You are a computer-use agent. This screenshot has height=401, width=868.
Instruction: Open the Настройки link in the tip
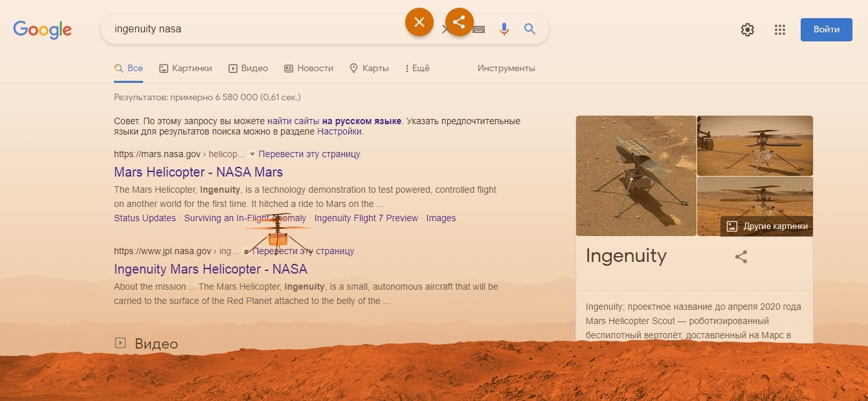[339, 131]
